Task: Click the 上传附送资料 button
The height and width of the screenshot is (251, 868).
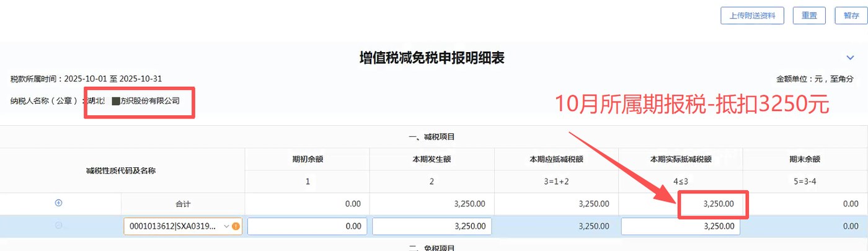Action: pyautogui.click(x=753, y=15)
